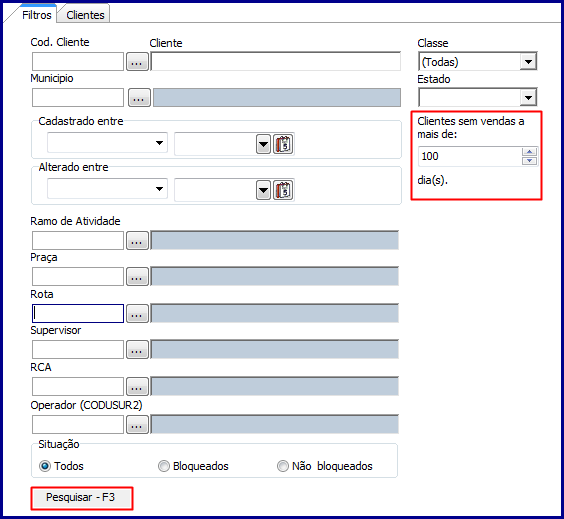
Task: Select Não bloqueados radio button
Action: tap(283, 466)
